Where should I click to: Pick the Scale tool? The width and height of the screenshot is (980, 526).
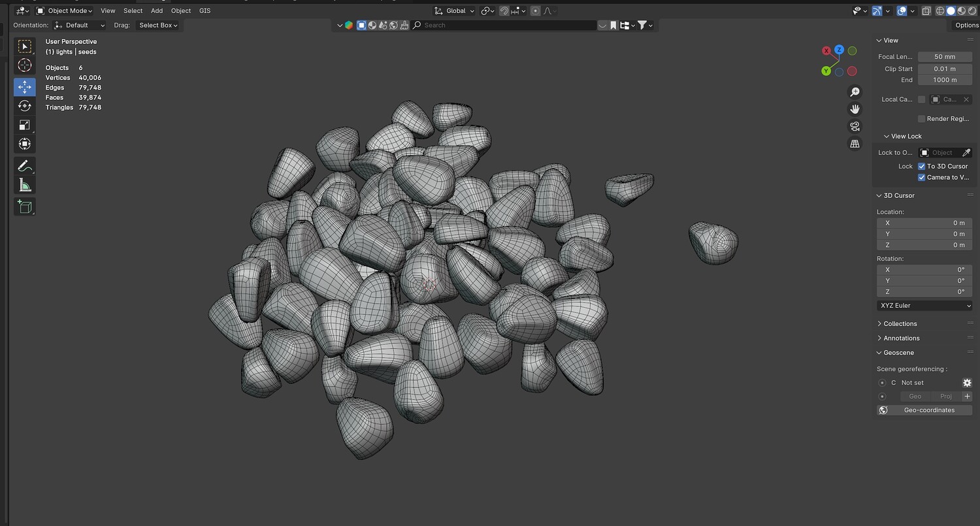25,125
